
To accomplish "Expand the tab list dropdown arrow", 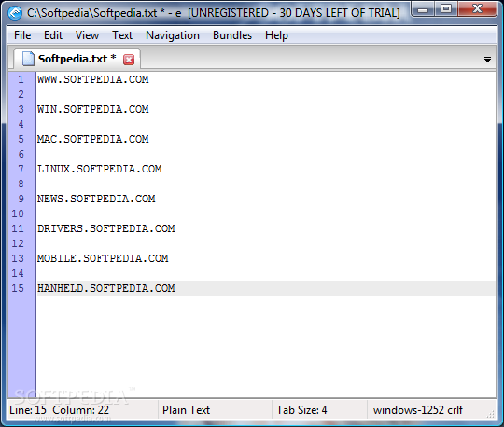I will pyautogui.click(x=487, y=60).
